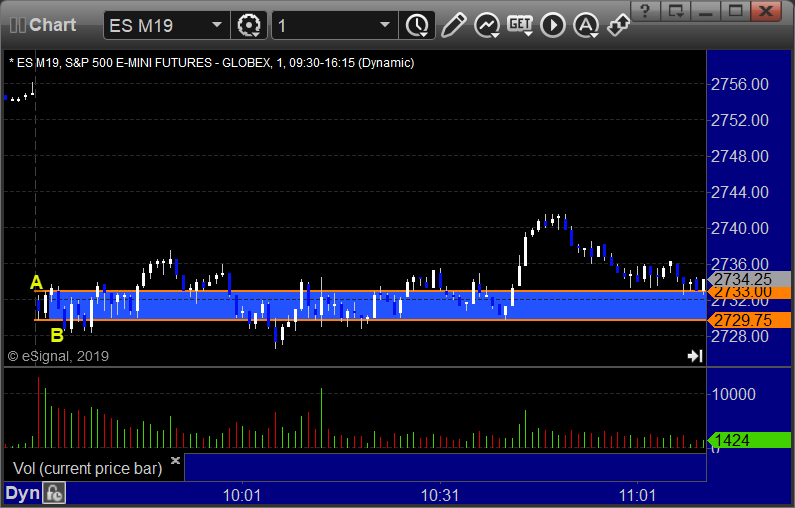This screenshot has width=795, height=508.
Task: Click the 2744.00 price axis label
Action: coord(740,192)
